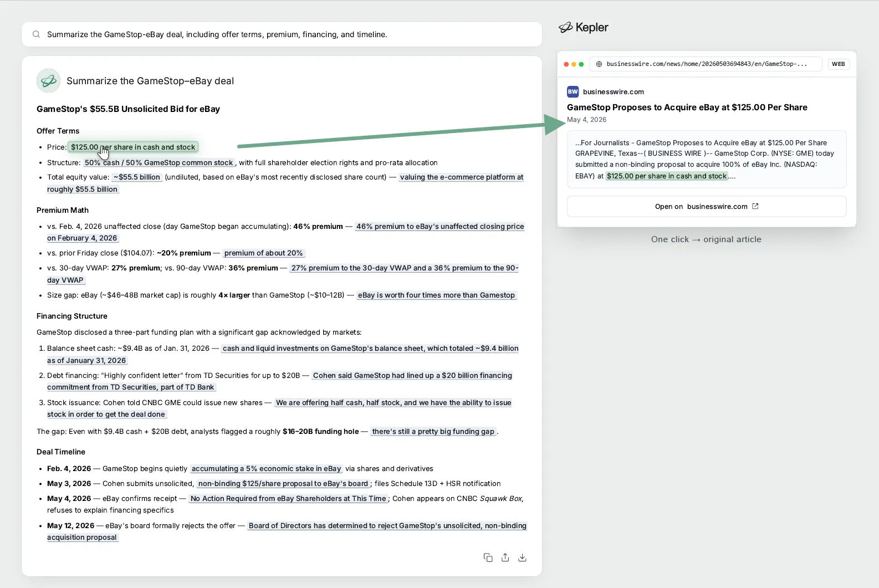879x588 pixels.
Task: Click the 'Deal Timeline' section heading
Action: [61, 452]
